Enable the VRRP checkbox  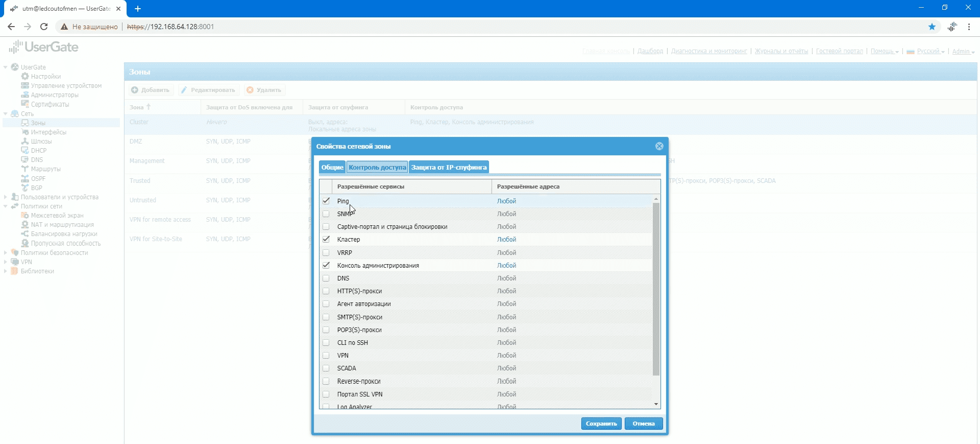pyautogui.click(x=326, y=252)
